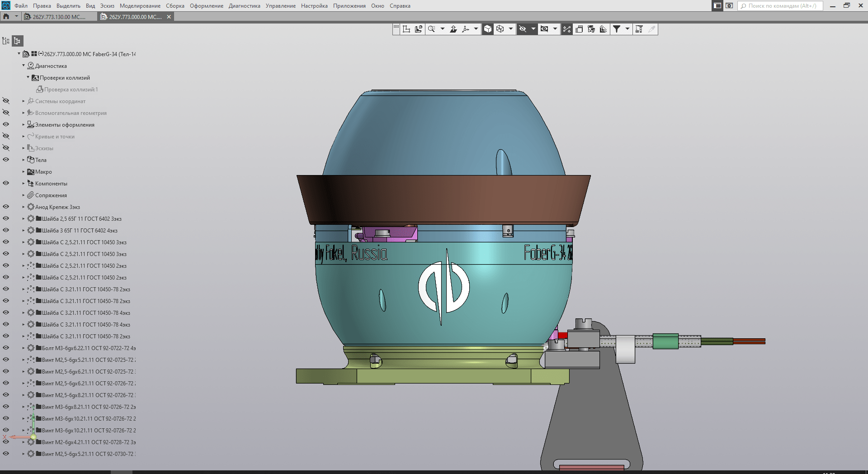Open the display mode dropdown arrow
Screen dimensions: 868x474
coord(511,29)
